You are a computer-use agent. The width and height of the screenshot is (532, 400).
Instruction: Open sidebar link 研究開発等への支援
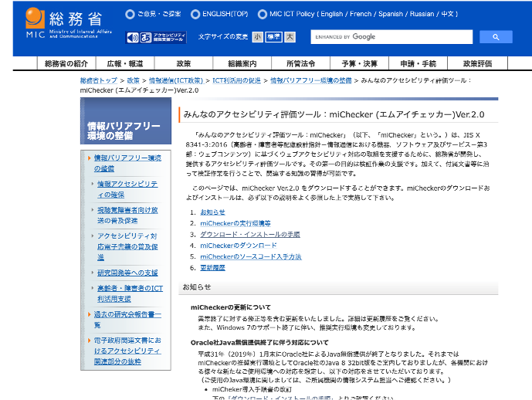pos(127,273)
